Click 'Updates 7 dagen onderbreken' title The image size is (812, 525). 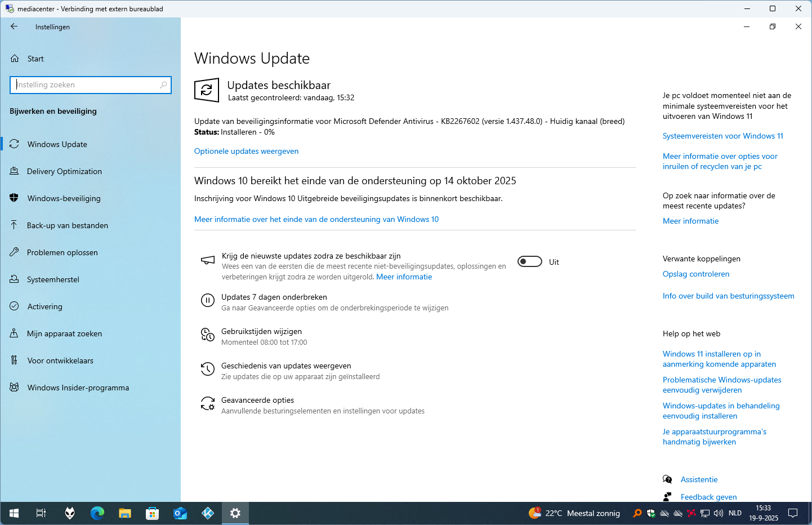click(274, 297)
